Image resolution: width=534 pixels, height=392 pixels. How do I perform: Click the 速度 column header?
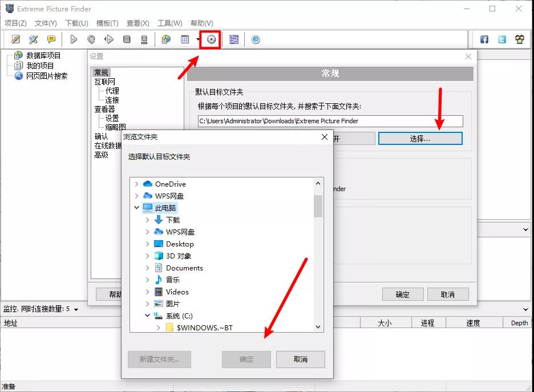click(473, 323)
